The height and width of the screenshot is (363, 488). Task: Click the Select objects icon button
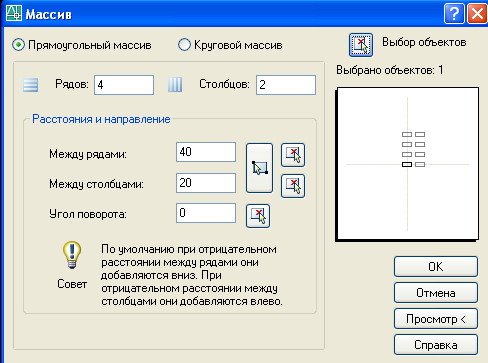point(361,45)
